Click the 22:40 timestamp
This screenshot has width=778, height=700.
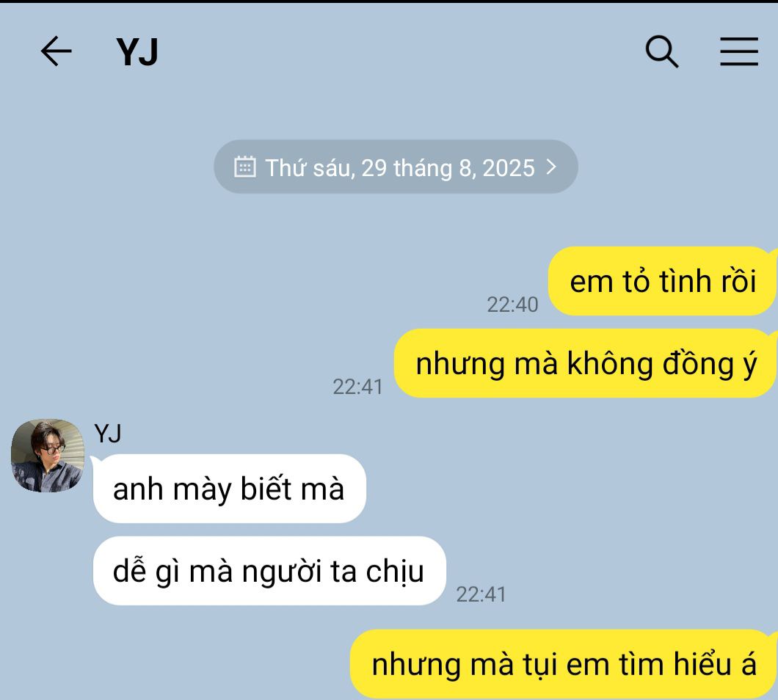pos(512,305)
